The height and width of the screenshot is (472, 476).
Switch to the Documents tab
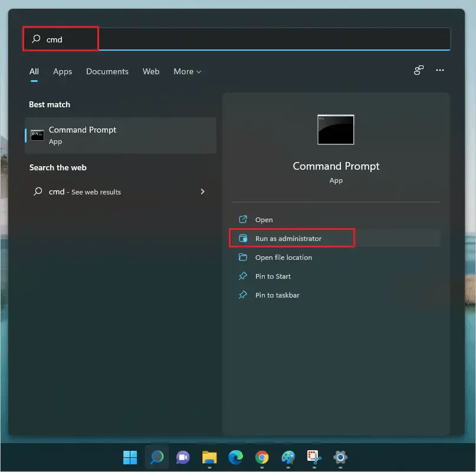coord(107,71)
